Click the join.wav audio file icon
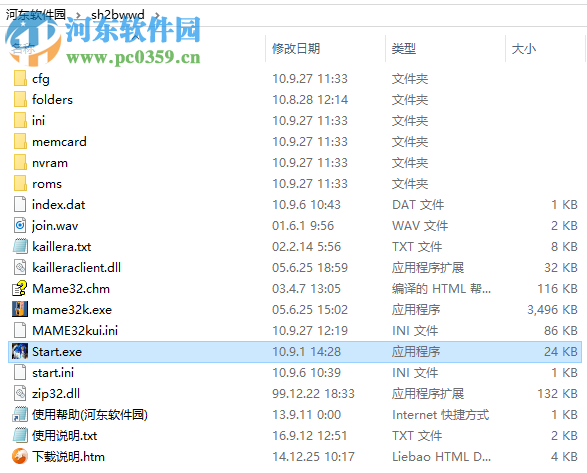The height and width of the screenshot is (473, 587). coord(20,225)
